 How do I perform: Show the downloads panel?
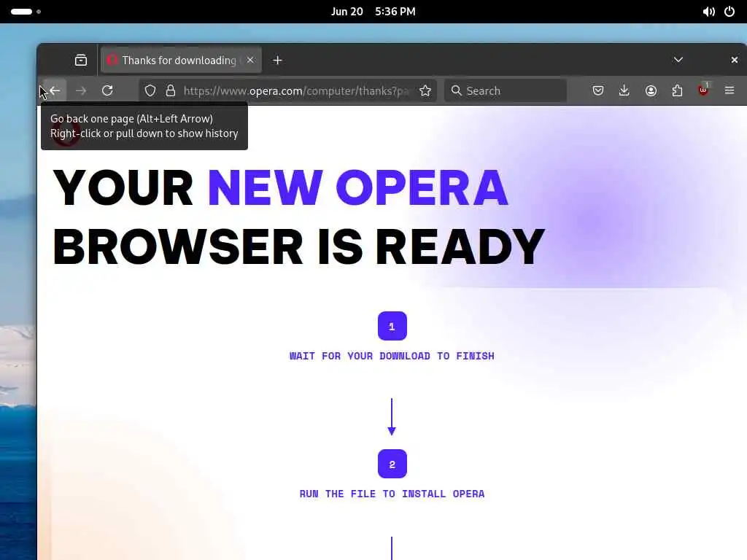point(624,90)
